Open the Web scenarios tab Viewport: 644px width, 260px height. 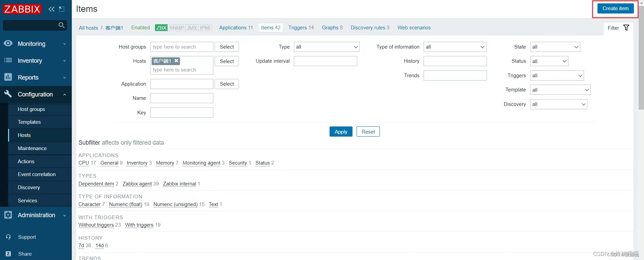[x=414, y=28]
